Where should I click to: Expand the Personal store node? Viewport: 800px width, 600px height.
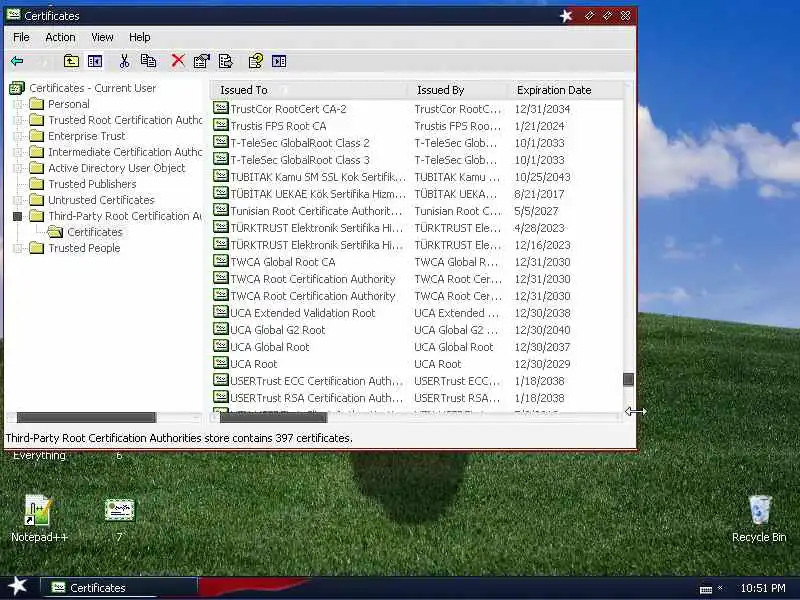(18, 104)
